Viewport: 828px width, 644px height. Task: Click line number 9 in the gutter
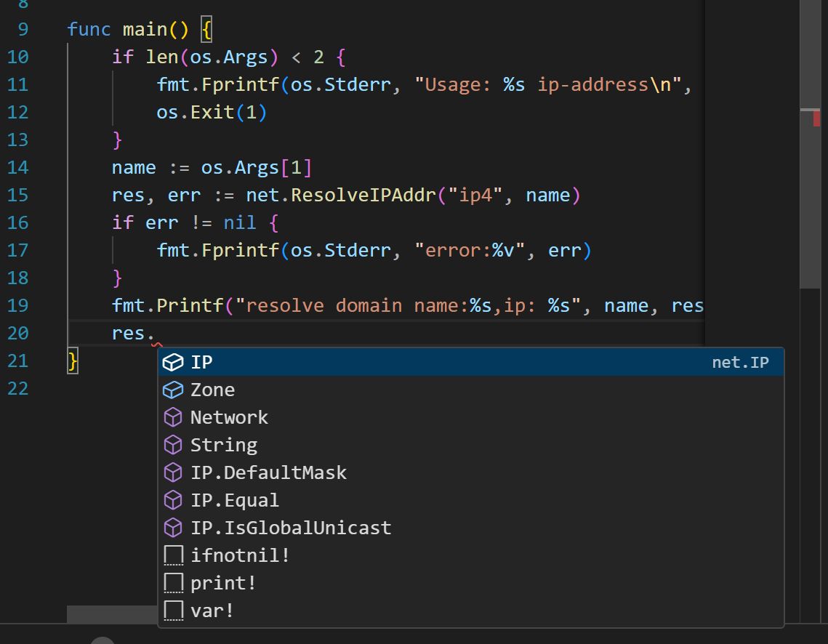[x=22, y=29]
